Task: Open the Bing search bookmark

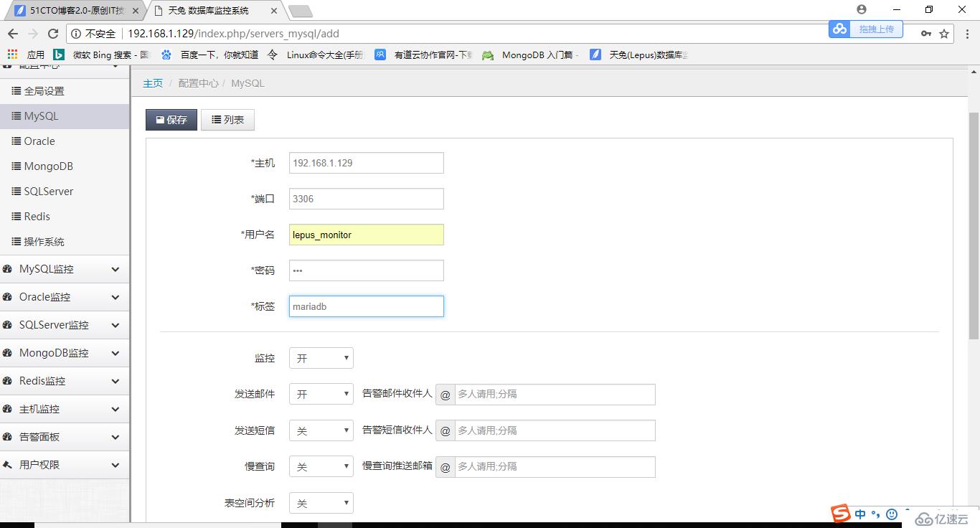Action: pyautogui.click(x=101, y=55)
